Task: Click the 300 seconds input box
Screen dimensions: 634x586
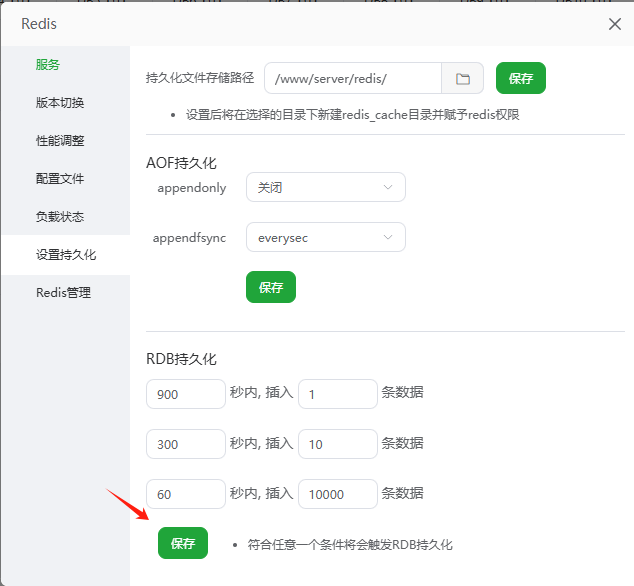Action: click(x=186, y=444)
